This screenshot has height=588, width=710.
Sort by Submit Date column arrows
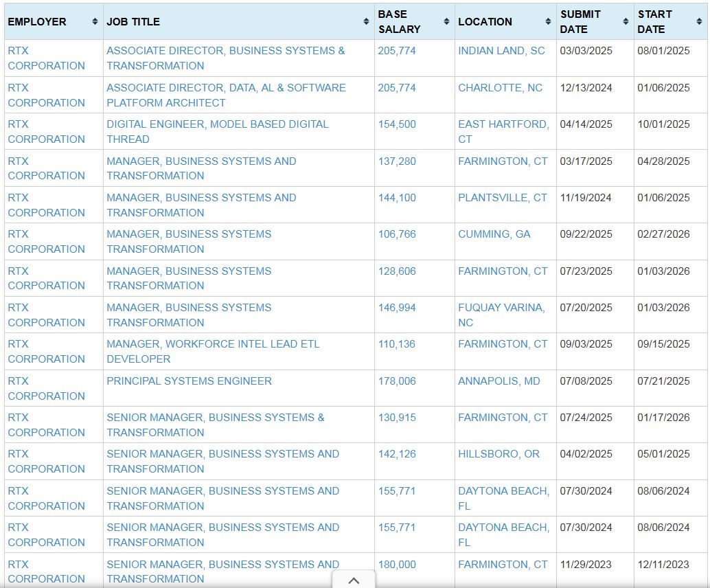tap(626, 21)
